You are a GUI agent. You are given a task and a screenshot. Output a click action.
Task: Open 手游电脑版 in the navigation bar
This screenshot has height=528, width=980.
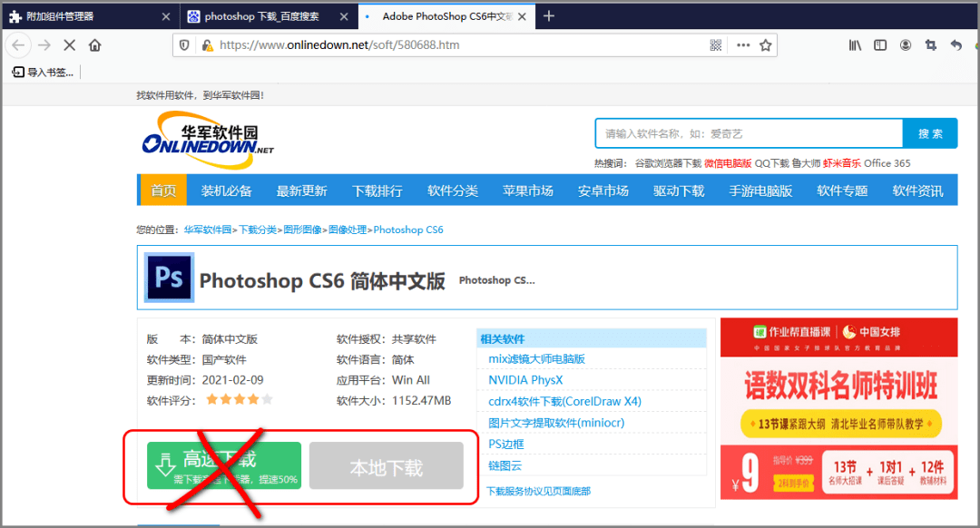[760, 191]
